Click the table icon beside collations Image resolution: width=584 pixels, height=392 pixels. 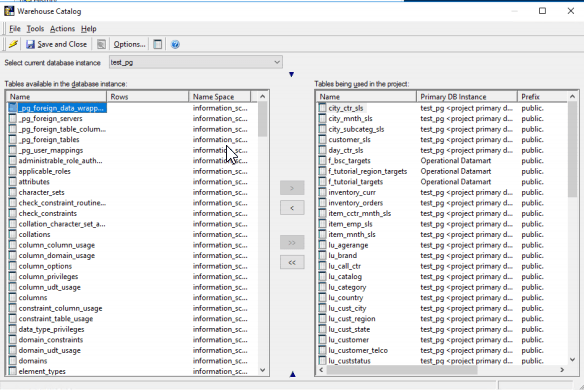click(13, 234)
